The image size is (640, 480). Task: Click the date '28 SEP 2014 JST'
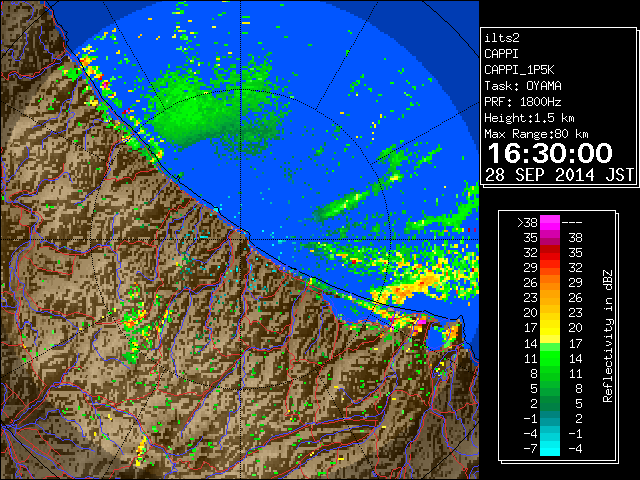[x=559, y=175]
